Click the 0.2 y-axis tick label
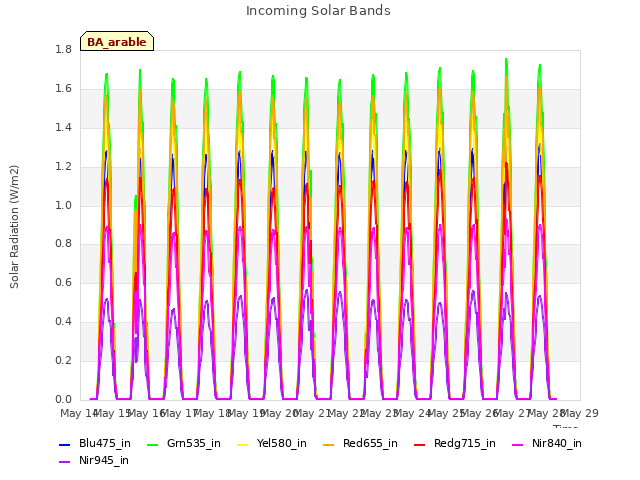The height and width of the screenshot is (480, 640). 63,360
